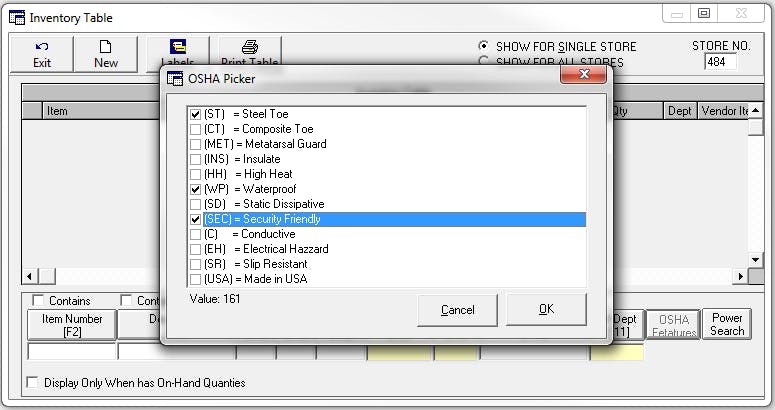Screen dimensions: 775x410
Task: Check the Slip Resistant option
Action: (x=195, y=264)
